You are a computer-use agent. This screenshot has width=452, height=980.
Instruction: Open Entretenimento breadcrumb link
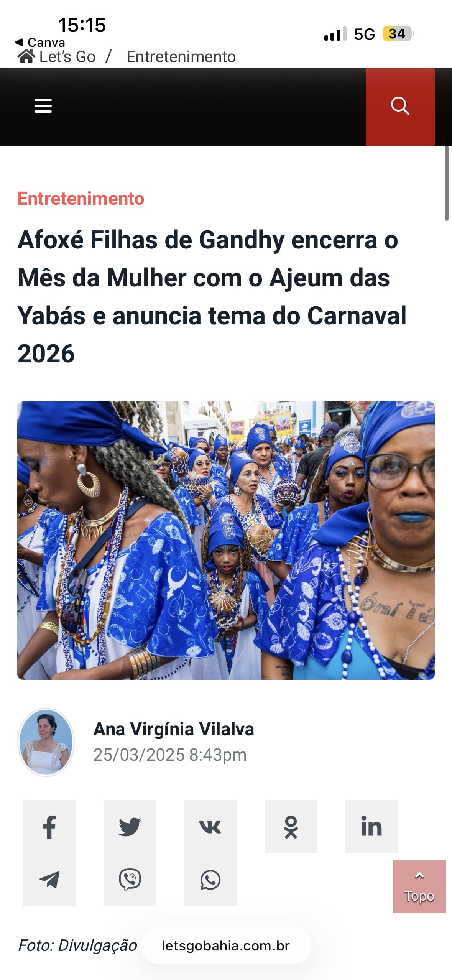(181, 57)
